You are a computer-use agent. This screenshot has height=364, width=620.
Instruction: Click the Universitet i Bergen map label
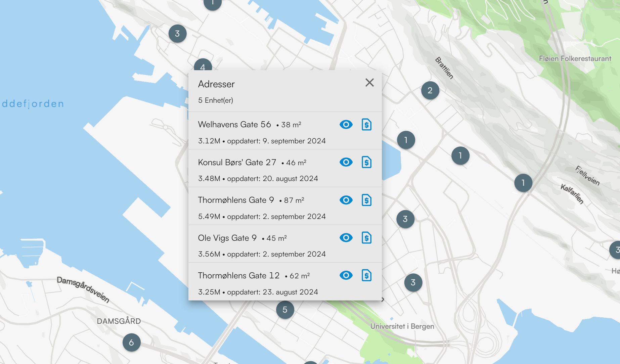[x=402, y=326]
